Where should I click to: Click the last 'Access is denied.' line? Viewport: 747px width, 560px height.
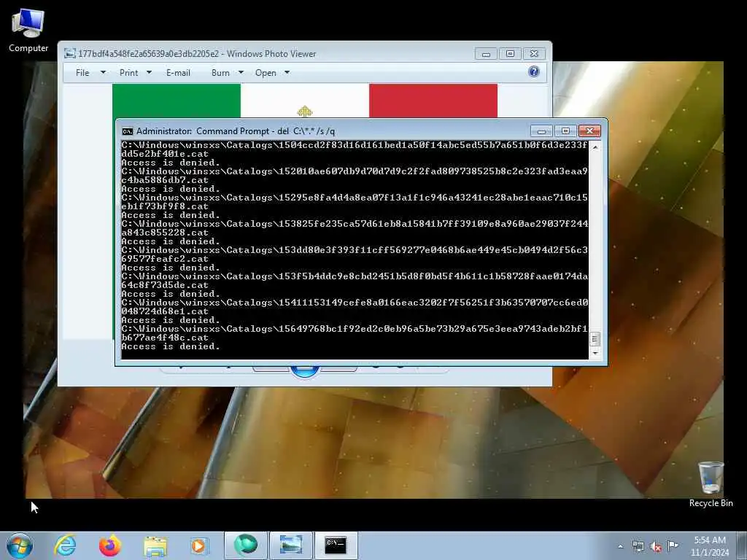[x=171, y=346]
